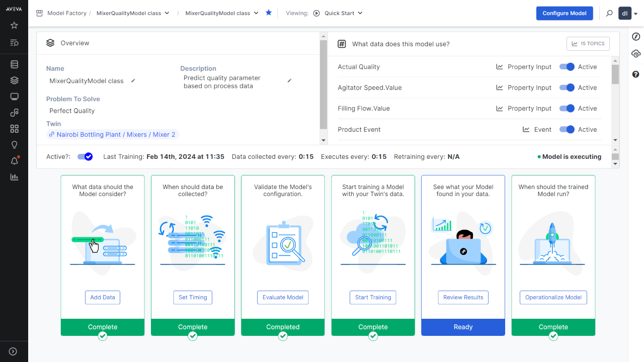Click the help question mark icon
This screenshot has height=362, width=644.
click(636, 74)
